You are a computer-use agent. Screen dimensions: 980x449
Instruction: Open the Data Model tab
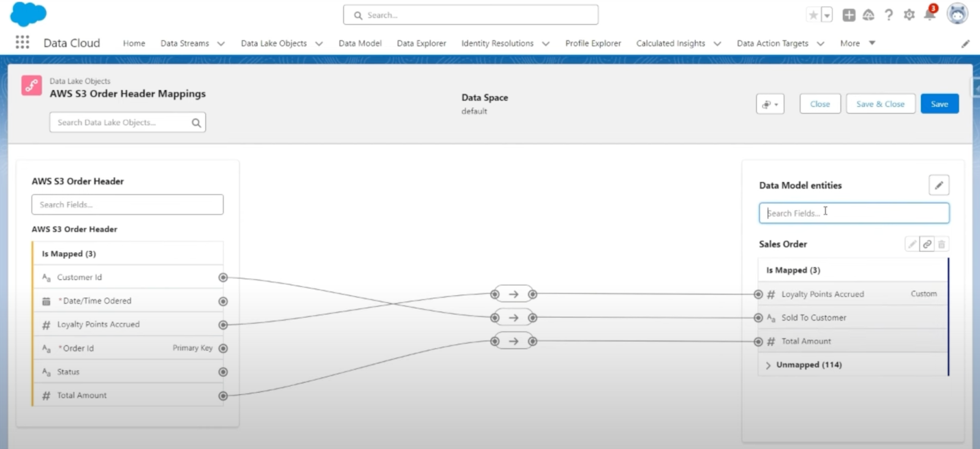pos(360,43)
